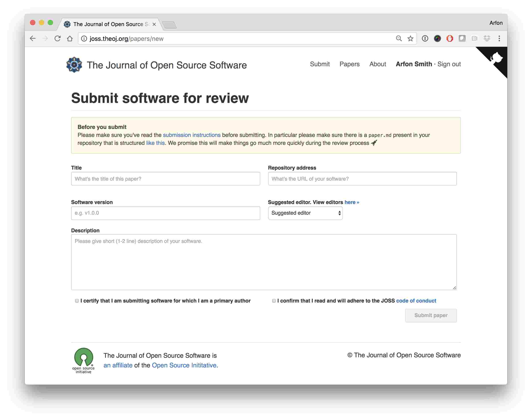Close the Journal of Open Source tab
This screenshot has height=420, width=532.
[x=154, y=24]
